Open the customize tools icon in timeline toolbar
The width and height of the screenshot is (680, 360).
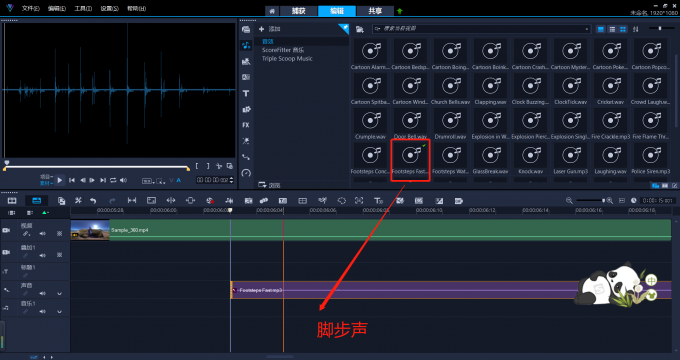tap(78, 200)
